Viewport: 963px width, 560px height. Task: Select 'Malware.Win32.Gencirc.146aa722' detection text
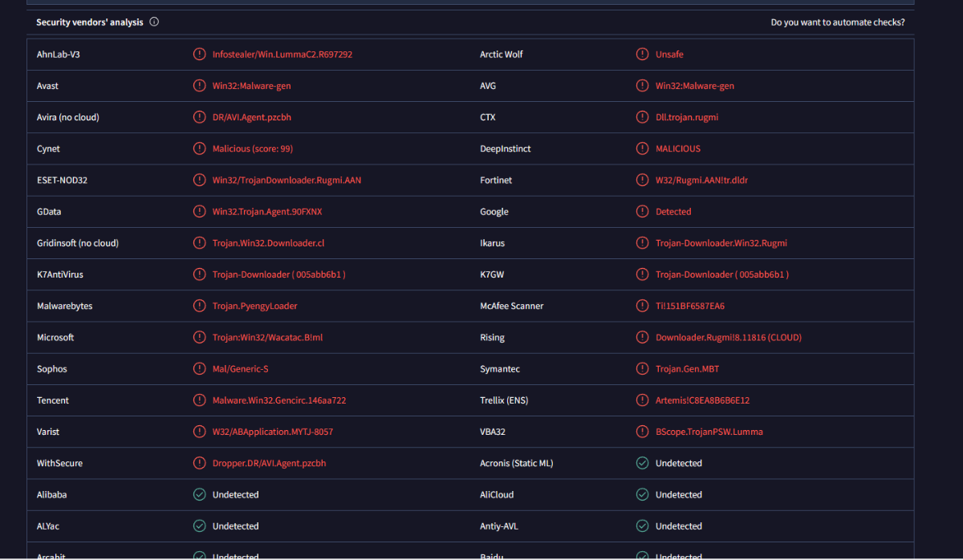[279, 400]
